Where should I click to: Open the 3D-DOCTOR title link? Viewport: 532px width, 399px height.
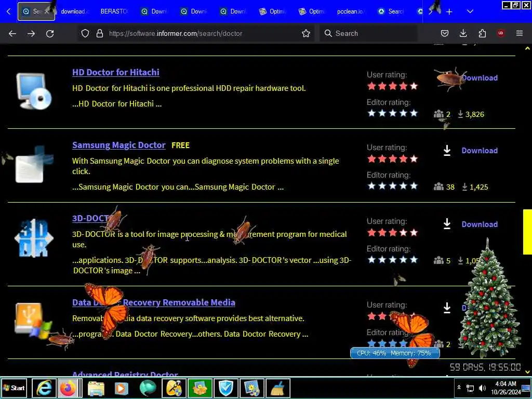[91, 218]
